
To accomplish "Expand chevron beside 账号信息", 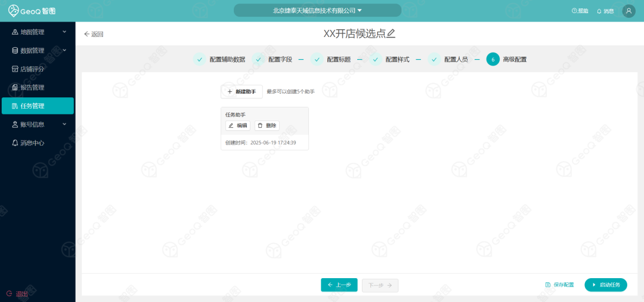I will tap(64, 124).
